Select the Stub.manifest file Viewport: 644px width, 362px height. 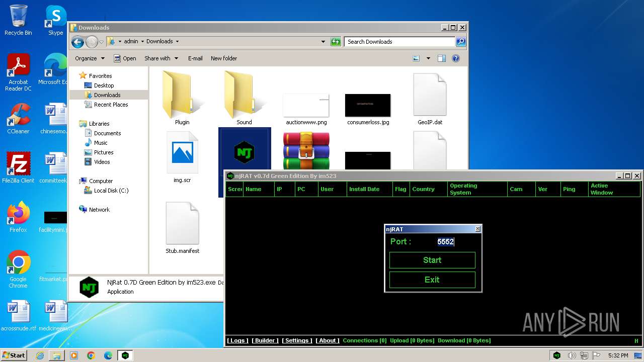coord(182,227)
